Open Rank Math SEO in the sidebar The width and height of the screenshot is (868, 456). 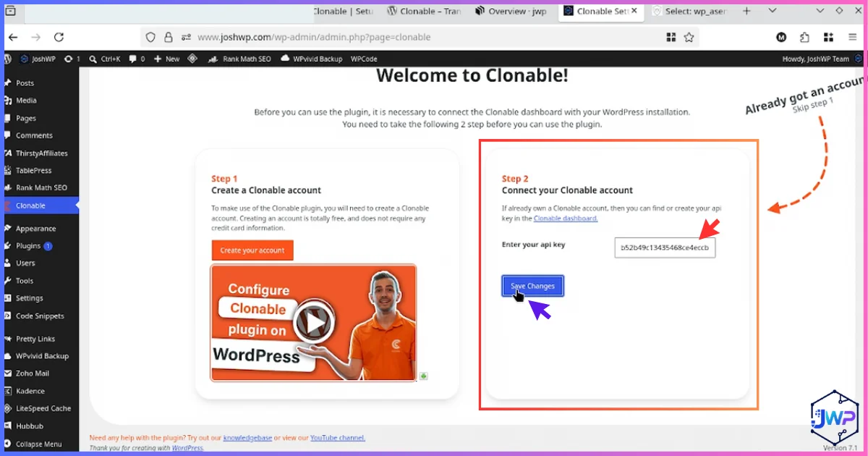click(40, 187)
